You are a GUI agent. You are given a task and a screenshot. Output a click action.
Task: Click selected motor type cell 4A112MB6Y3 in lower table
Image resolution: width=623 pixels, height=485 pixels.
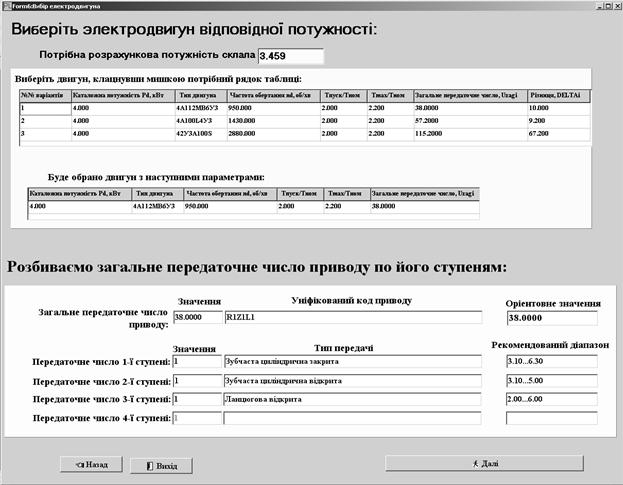pos(157,207)
